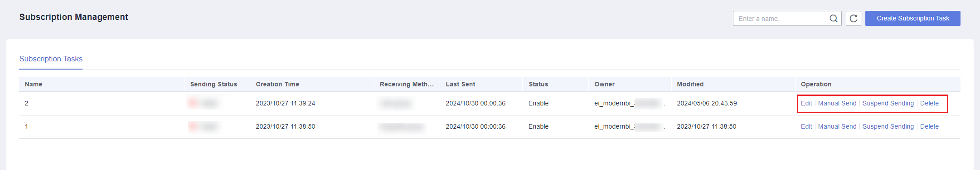
Task: Click the Name column header
Action: (34, 84)
